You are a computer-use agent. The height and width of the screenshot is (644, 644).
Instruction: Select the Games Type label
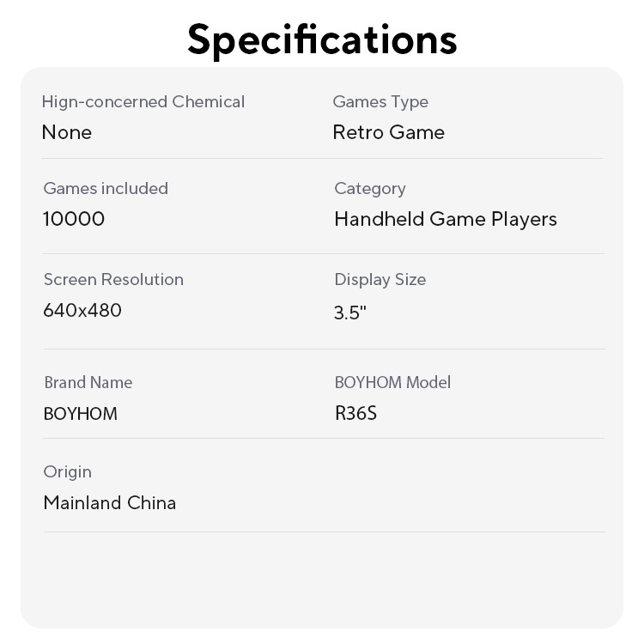tap(380, 101)
